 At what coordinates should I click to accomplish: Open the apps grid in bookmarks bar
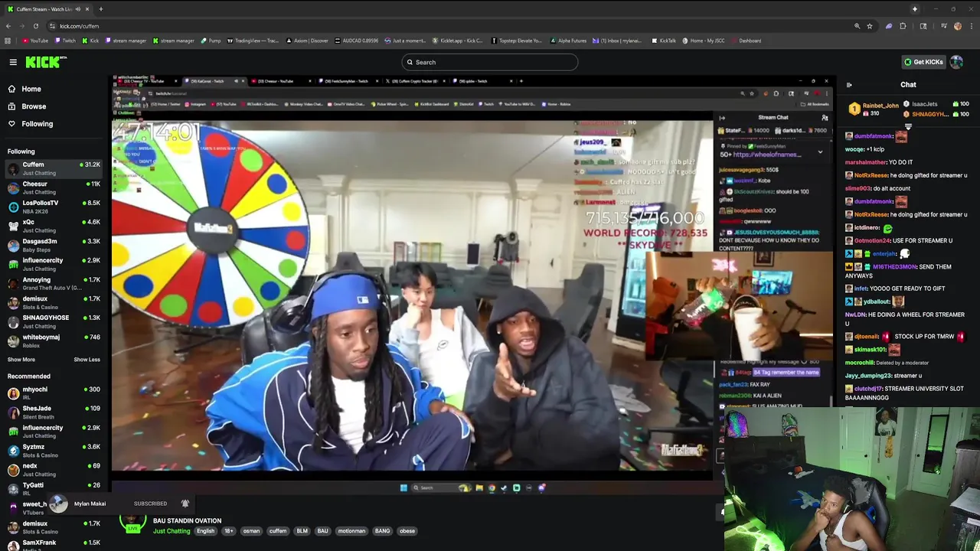tap(8, 41)
